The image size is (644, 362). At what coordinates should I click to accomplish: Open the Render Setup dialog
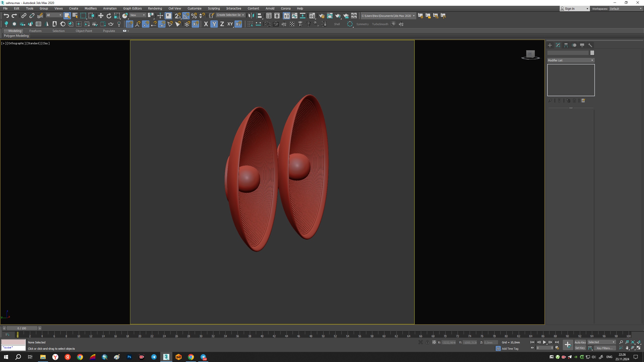(x=321, y=16)
